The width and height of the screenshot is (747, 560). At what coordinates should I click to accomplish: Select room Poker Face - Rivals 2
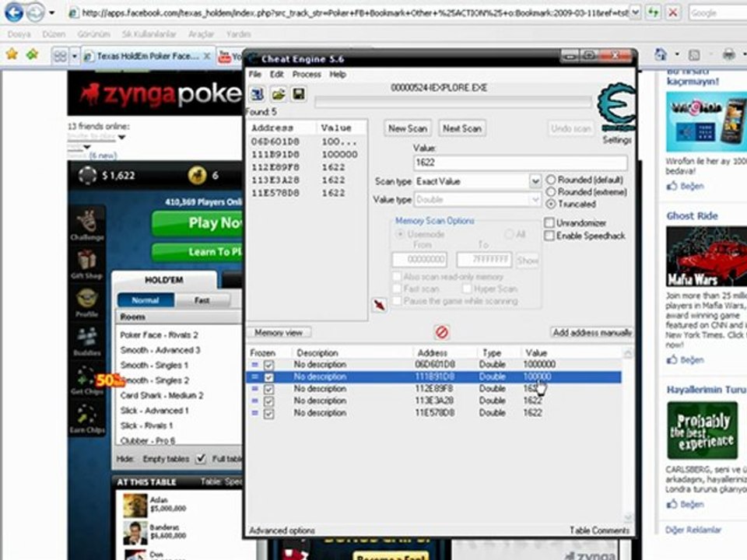pyautogui.click(x=159, y=334)
